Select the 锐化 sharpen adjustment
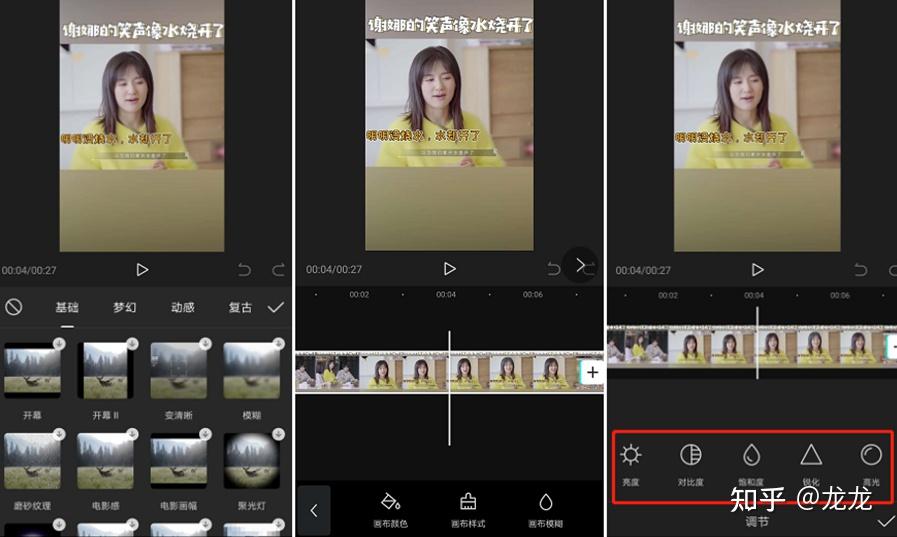Viewport: 897px width, 537px height. point(811,465)
